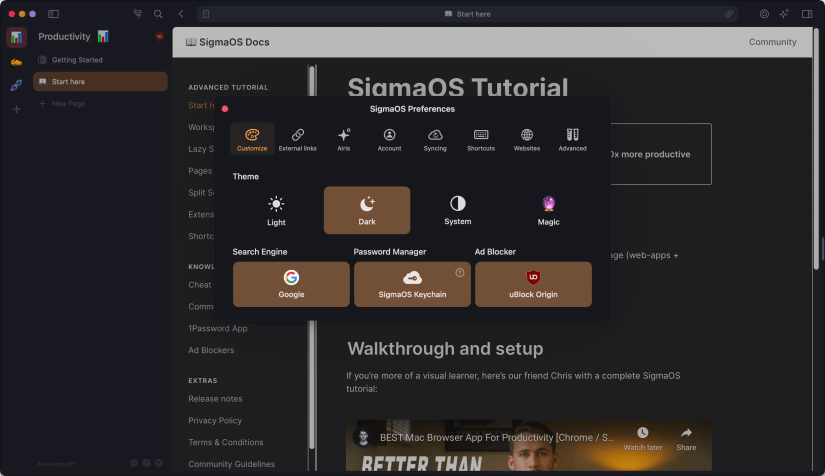Click the help icon in sidebar footer

click(146, 463)
